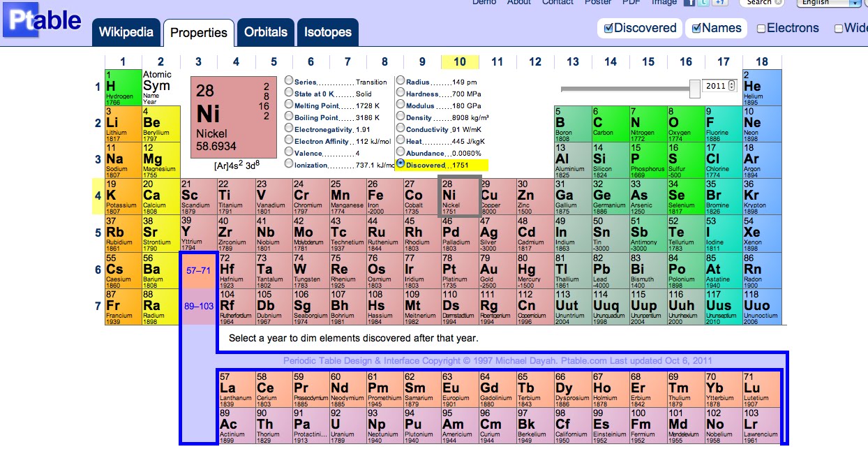Choose the Melting Point radio button

click(289, 105)
